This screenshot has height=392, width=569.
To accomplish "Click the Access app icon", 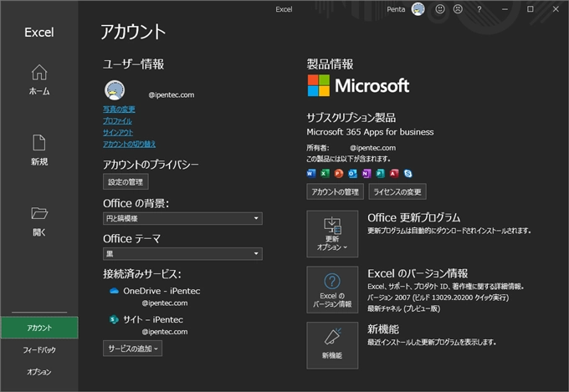I will point(394,174).
